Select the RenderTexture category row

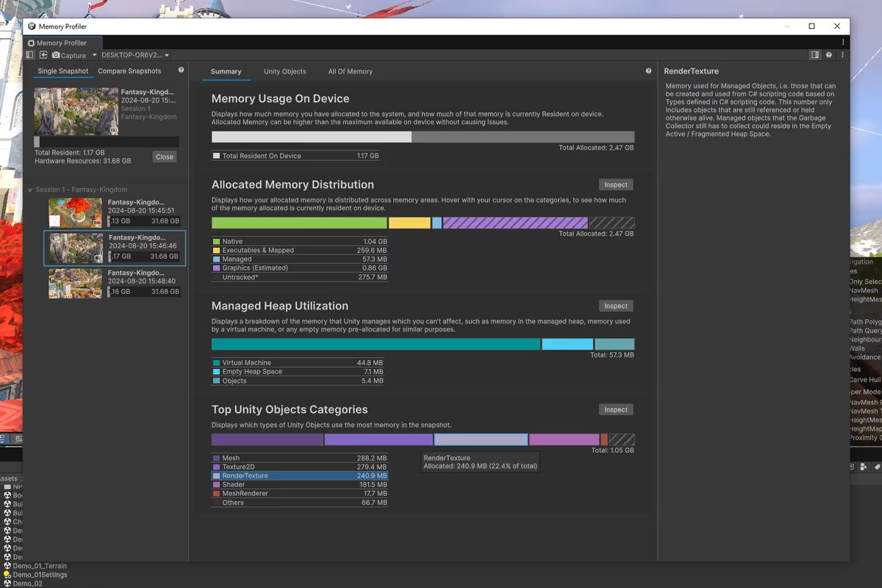(x=299, y=476)
